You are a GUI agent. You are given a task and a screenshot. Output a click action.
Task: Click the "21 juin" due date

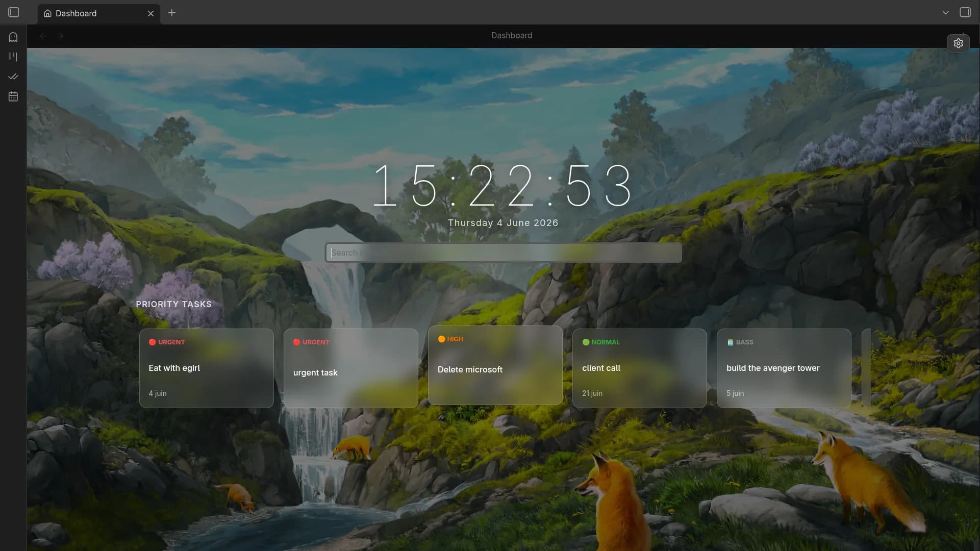[592, 393]
